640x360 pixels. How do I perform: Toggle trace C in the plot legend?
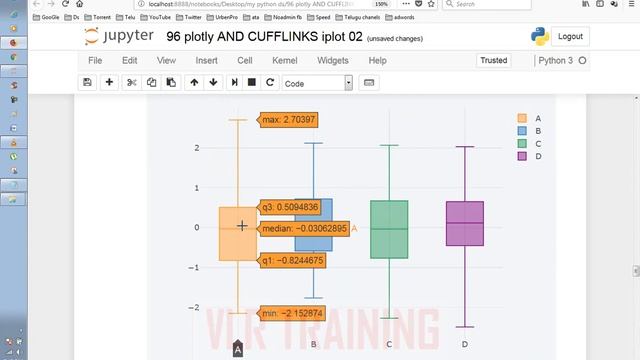point(529,144)
